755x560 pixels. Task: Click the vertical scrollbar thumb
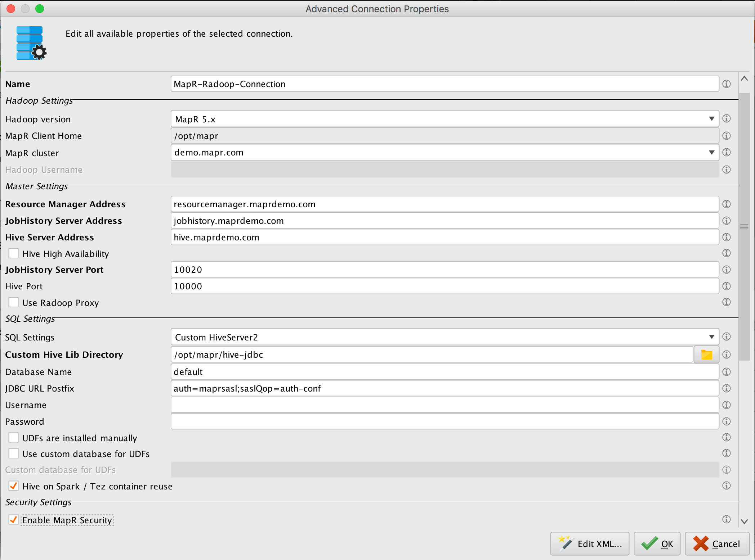744,227
